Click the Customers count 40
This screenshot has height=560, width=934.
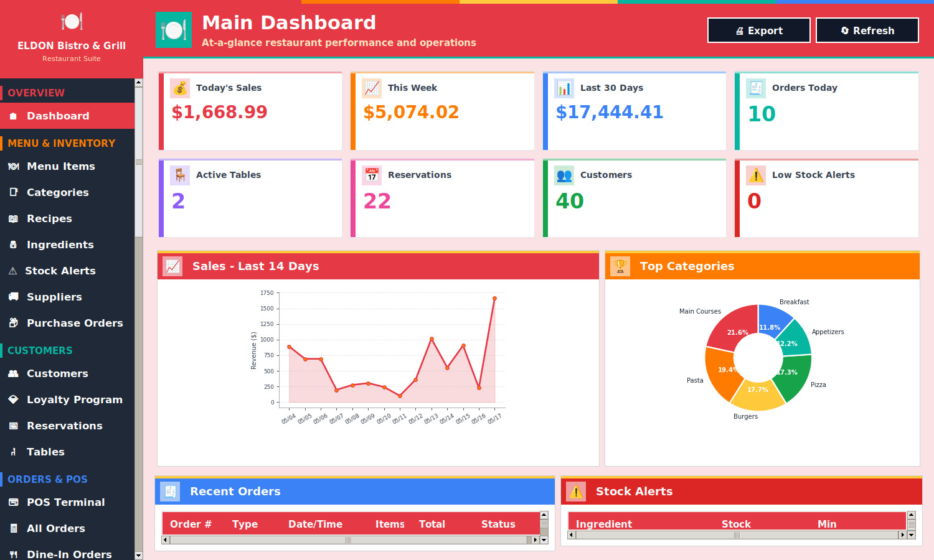[x=570, y=201]
